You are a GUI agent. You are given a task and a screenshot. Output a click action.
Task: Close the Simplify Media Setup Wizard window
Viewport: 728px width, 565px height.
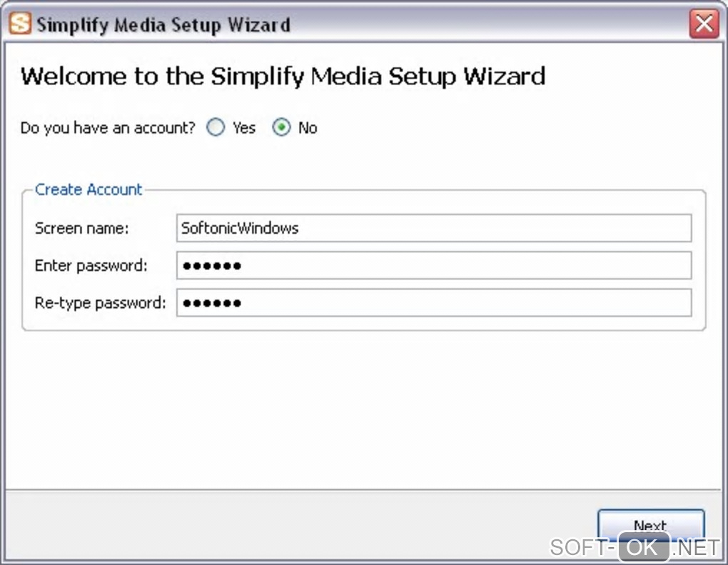click(704, 24)
